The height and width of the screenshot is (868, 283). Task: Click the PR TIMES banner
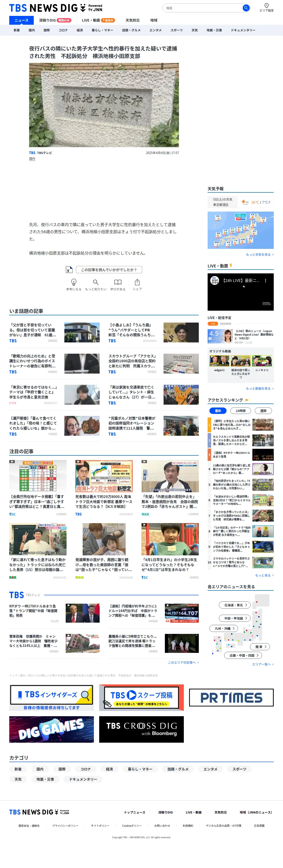[x=231, y=697]
